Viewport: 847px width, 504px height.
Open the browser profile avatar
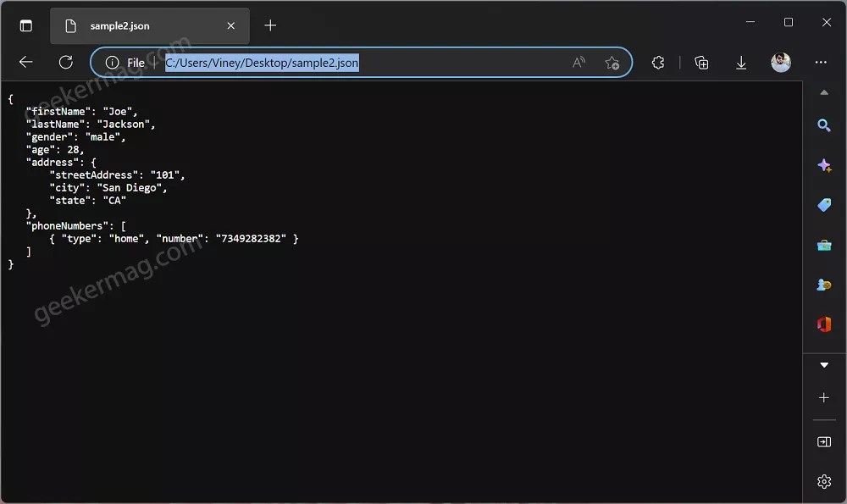[x=780, y=62]
